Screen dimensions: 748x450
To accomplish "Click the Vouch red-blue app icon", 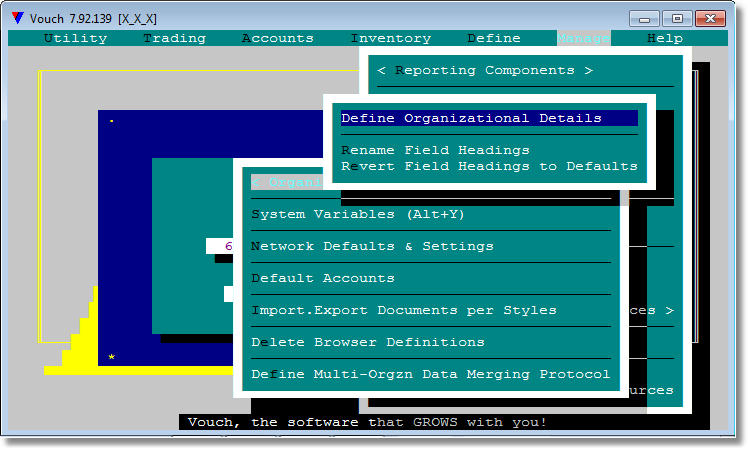I will tap(18, 18).
